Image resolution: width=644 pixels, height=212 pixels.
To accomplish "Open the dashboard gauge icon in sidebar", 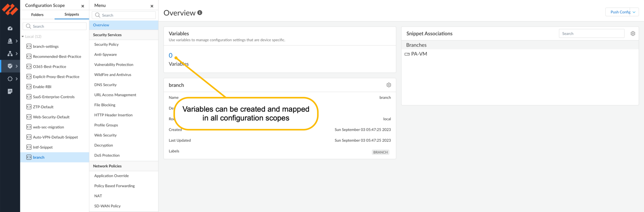I will [x=10, y=29].
